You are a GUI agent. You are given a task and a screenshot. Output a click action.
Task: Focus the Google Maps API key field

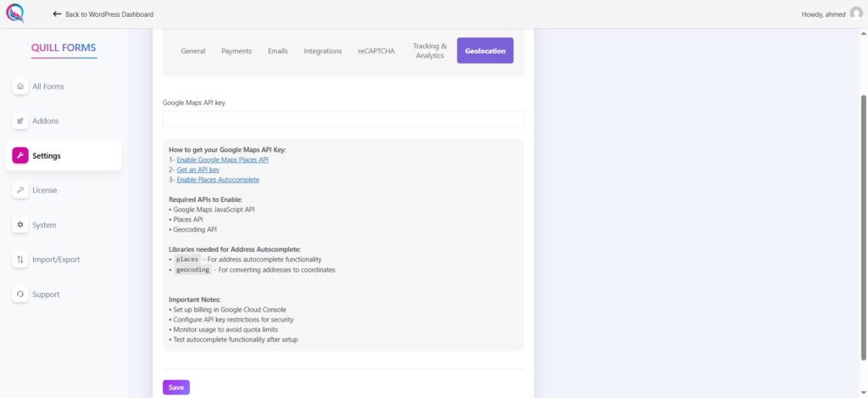(343, 120)
